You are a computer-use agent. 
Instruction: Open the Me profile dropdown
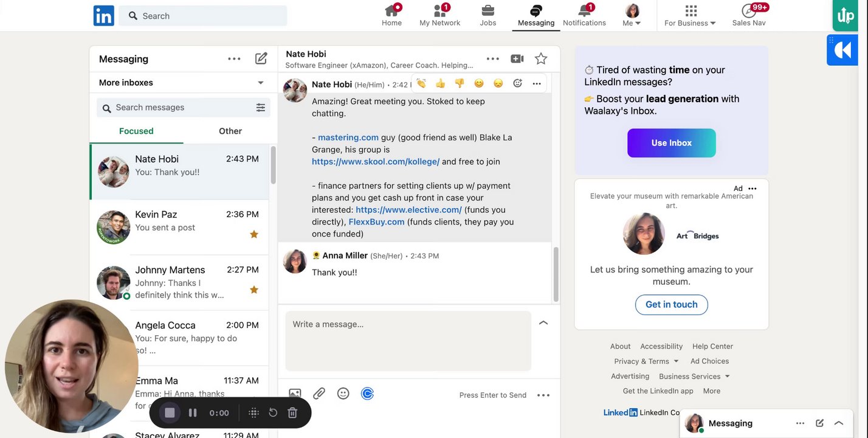[632, 16]
